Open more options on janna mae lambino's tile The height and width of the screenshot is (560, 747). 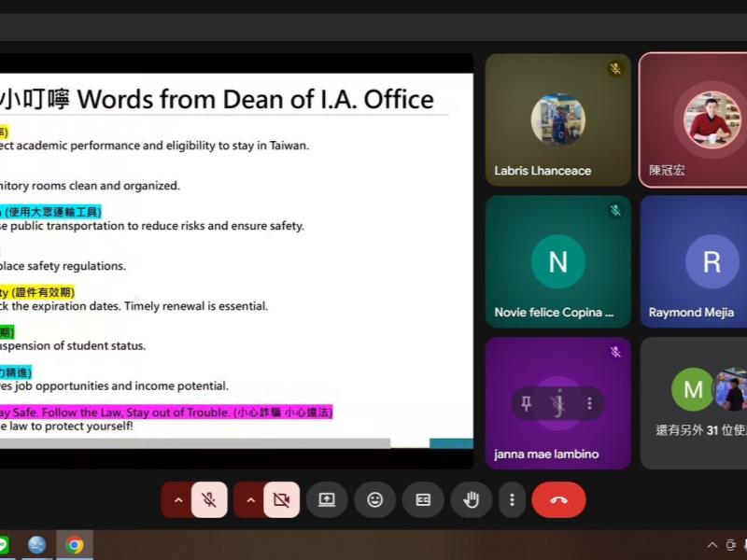coord(589,403)
